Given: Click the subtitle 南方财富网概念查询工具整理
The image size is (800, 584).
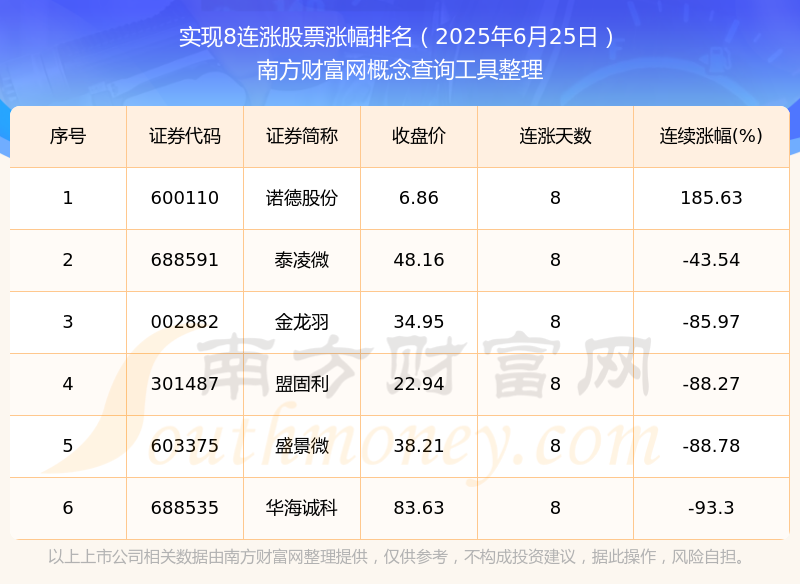Looking at the screenshot, I should pos(399,70).
